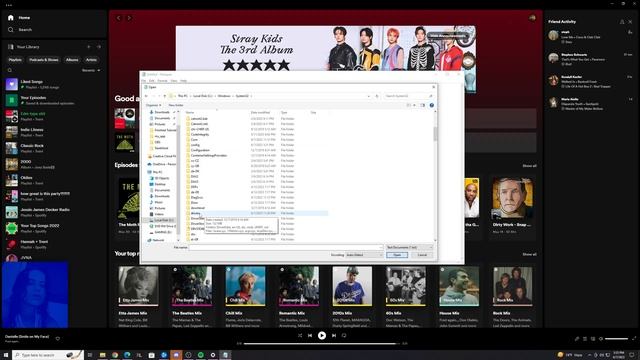Click Show all next to top mixes
The height and width of the screenshot is (360, 640).
point(529,254)
